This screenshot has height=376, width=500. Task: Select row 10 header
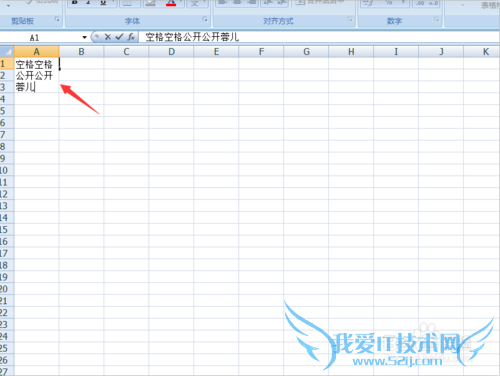7,170
